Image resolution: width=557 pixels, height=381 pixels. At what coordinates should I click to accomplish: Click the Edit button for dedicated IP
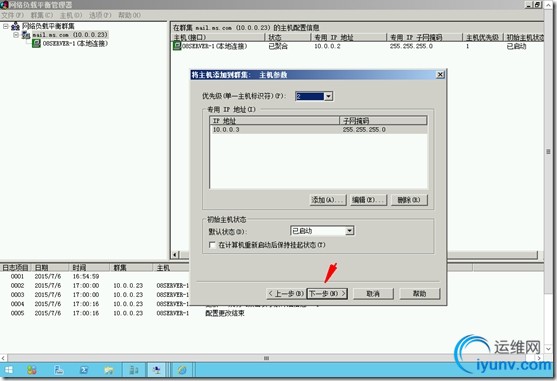pos(368,200)
